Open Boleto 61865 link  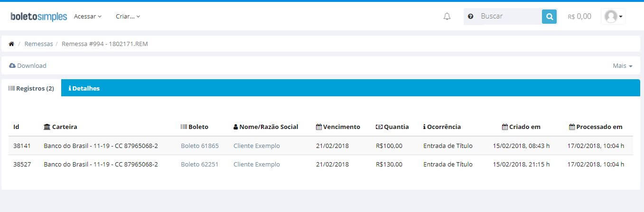(x=200, y=146)
